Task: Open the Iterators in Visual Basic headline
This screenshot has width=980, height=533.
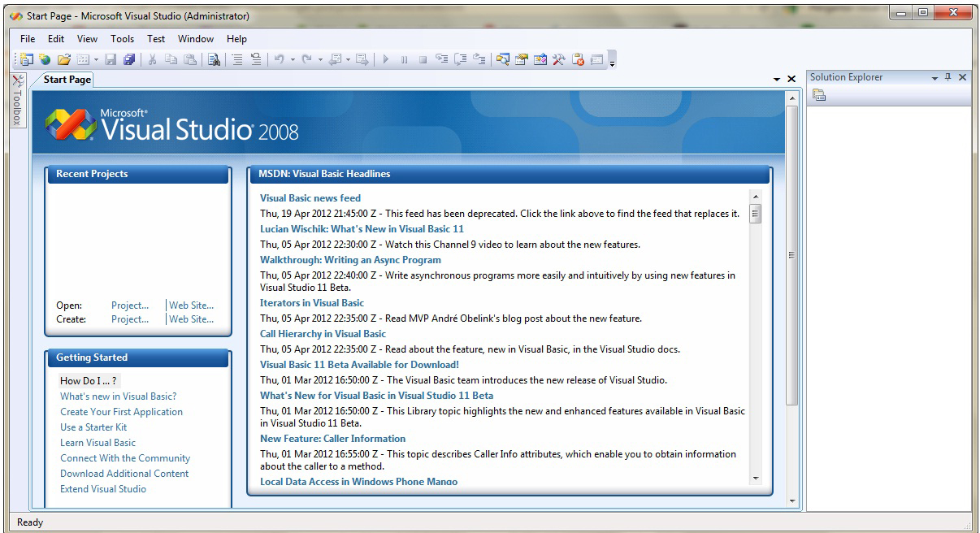Action: pyautogui.click(x=312, y=303)
